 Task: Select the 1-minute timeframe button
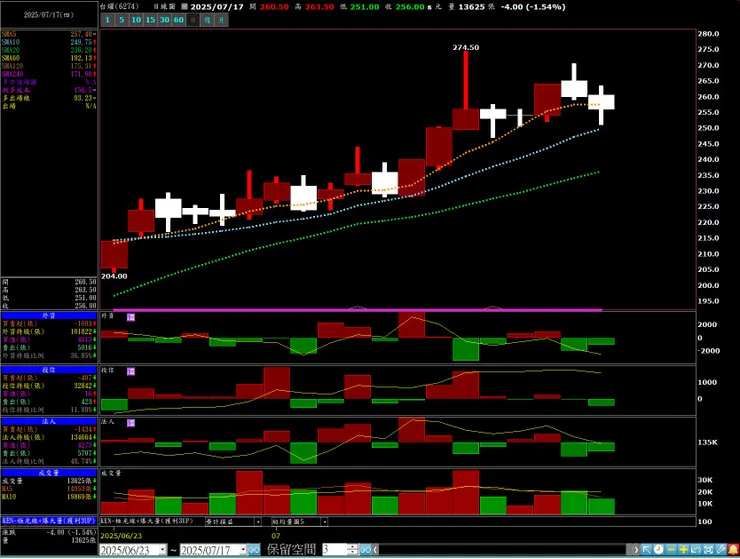(x=107, y=20)
